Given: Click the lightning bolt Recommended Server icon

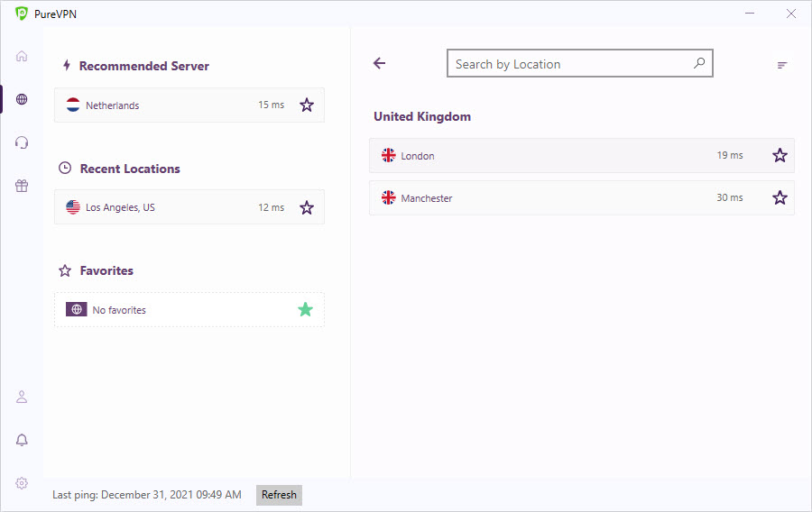Looking at the screenshot, I should tap(66, 65).
